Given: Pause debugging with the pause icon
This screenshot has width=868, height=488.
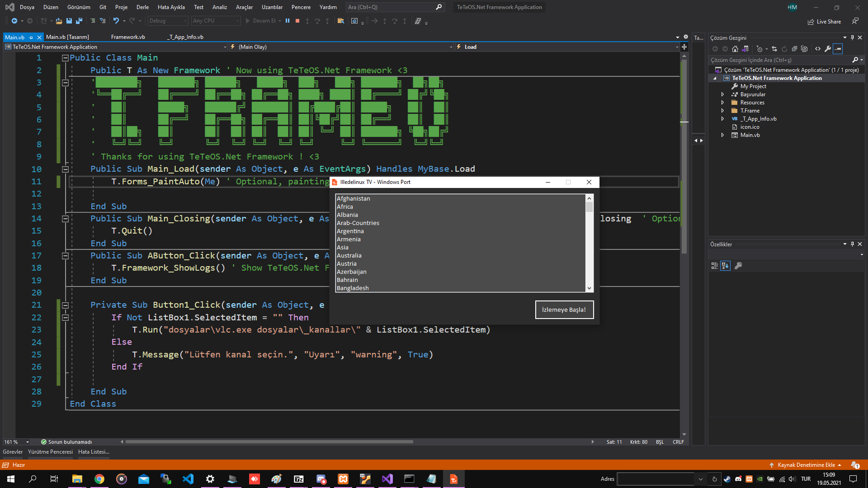Looking at the screenshot, I should tap(288, 21).
